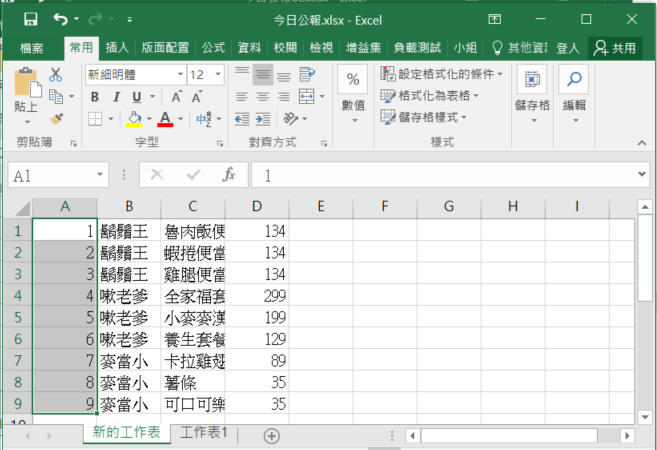Customize the quick access toolbar dropdown
Image resolution: width=657 pixels, height=450 pixels.
click(x=129, y=19)
